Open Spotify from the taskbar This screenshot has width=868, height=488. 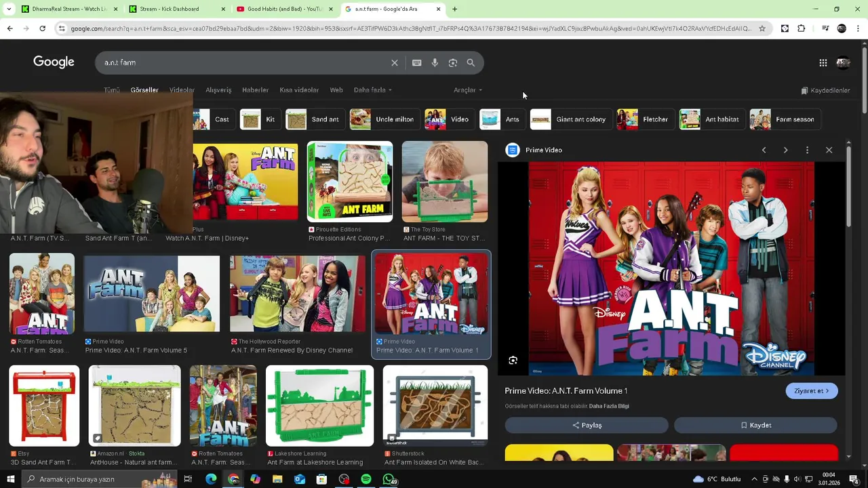click(x=366, y=479)
